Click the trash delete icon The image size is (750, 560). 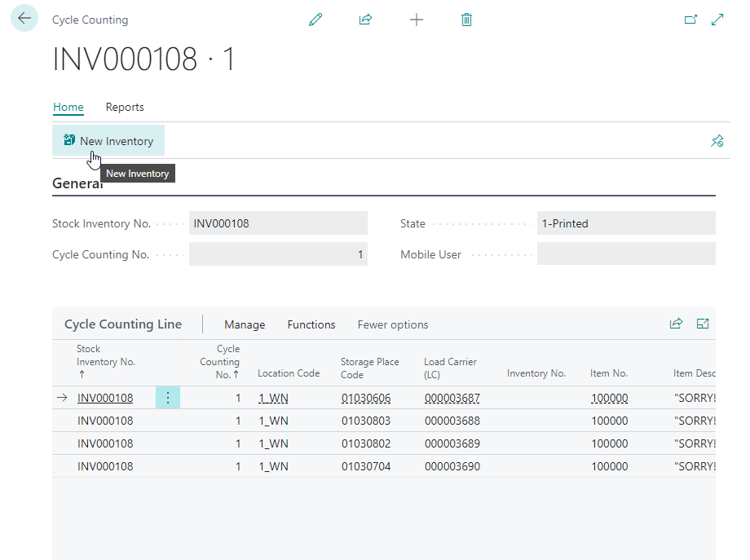(x=466, y=20)
